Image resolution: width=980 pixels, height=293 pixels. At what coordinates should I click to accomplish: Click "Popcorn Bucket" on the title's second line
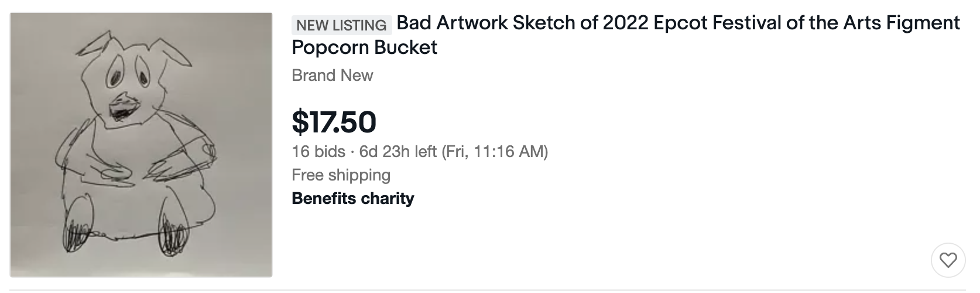click(x=364, y=47)
